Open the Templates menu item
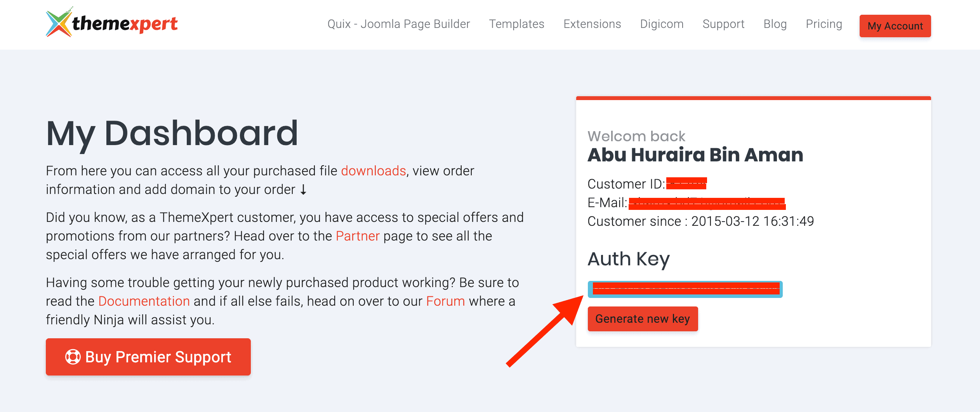 [x=516, y=24]
